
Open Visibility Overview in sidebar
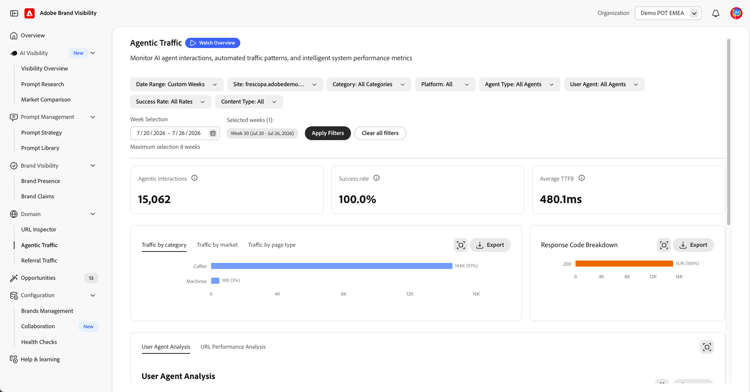[x=44, y=69]
